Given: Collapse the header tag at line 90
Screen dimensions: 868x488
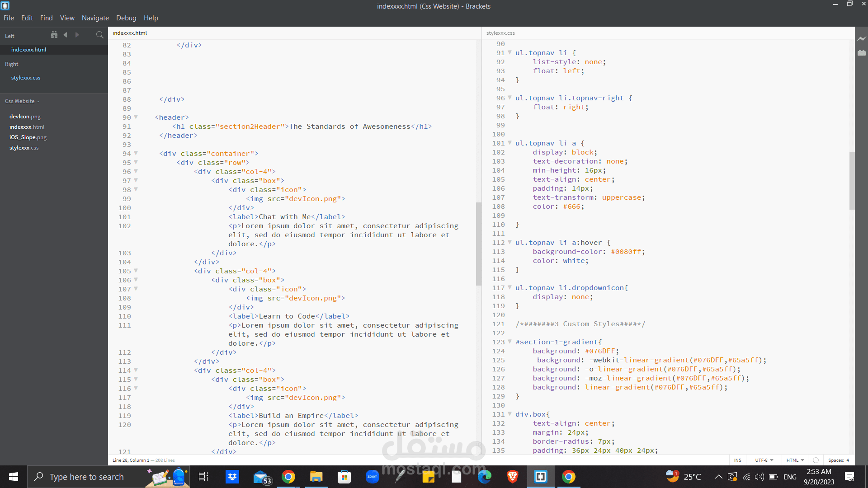Looking at the screenshot, I should 136,117.
